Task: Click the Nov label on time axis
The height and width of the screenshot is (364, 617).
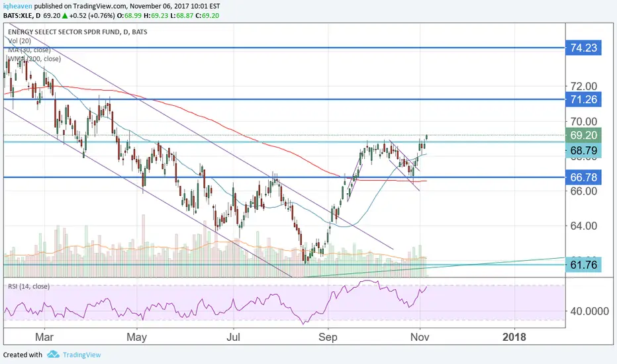Action: 420,338
